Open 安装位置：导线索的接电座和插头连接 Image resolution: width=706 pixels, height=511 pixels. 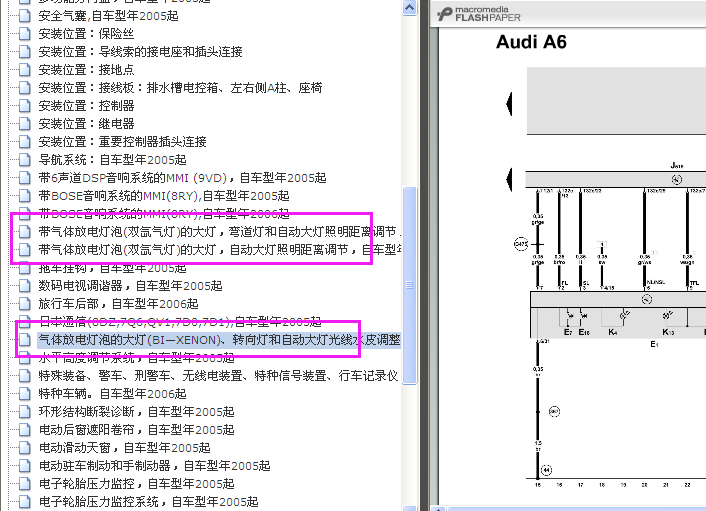(140, 52)
